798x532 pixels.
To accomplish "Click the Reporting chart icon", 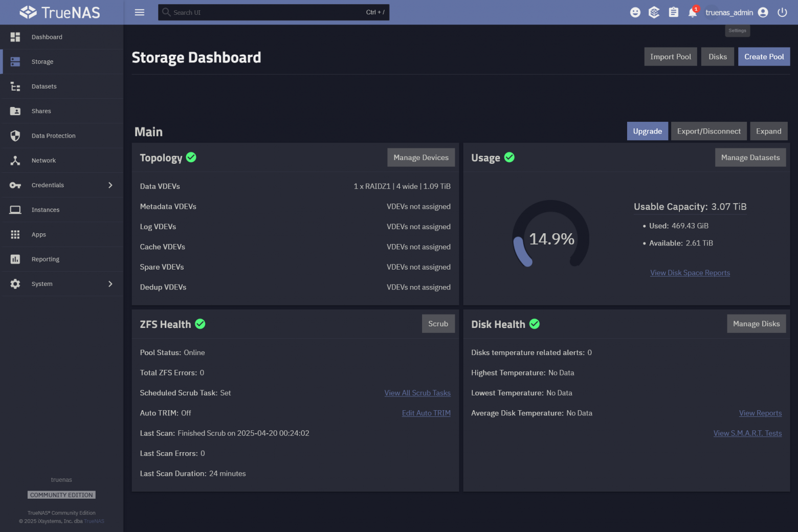I will pos(15,259).
